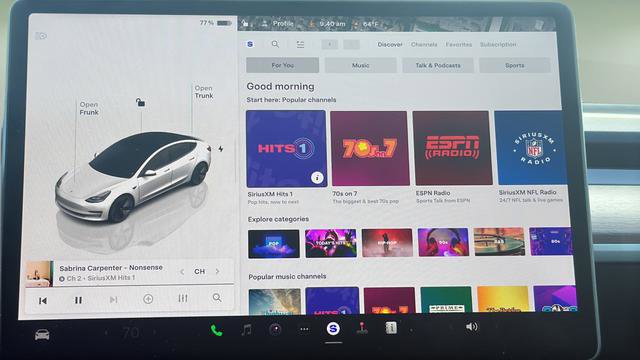Add current song to favorites with plus icon
The image size is (640, 360).
click(148, 299)
